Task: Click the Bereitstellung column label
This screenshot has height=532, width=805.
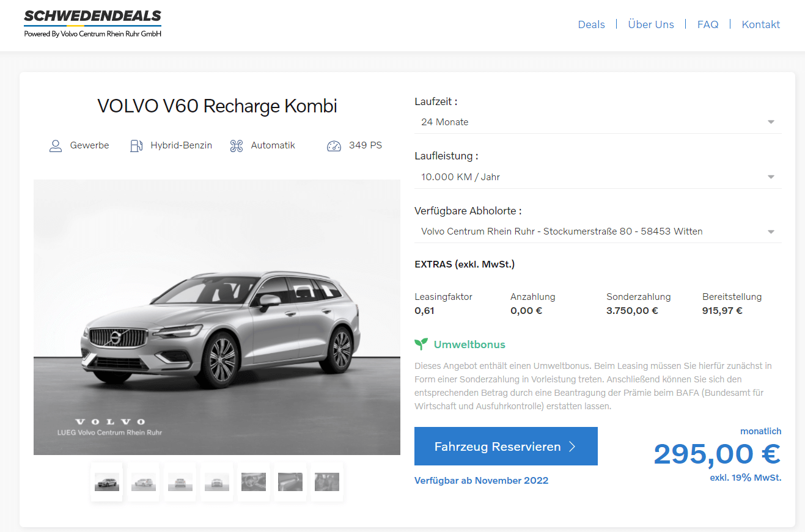Action: coord(732,297)
